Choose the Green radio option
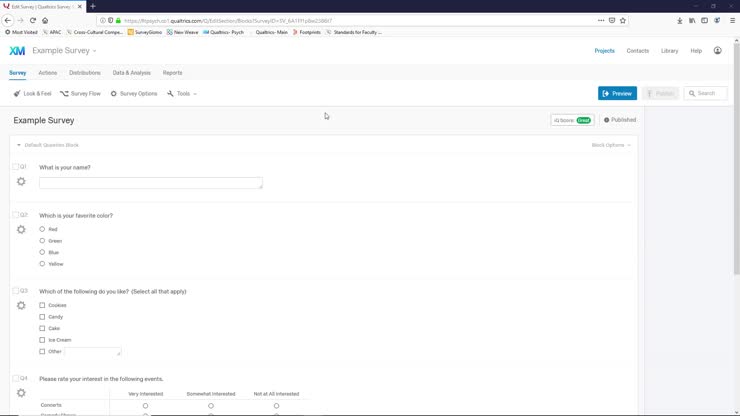Viewport: 740px width, 416px height. (x=42, y=241)
